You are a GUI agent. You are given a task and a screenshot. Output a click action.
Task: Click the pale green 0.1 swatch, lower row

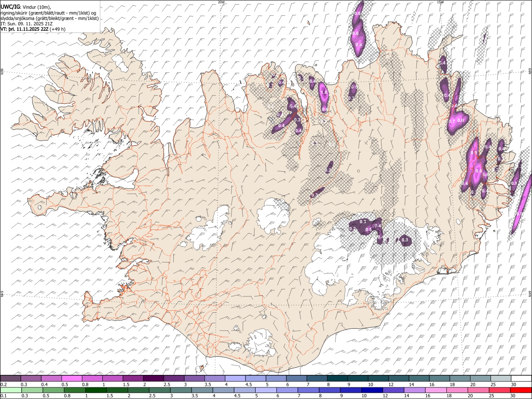(11, 390)
